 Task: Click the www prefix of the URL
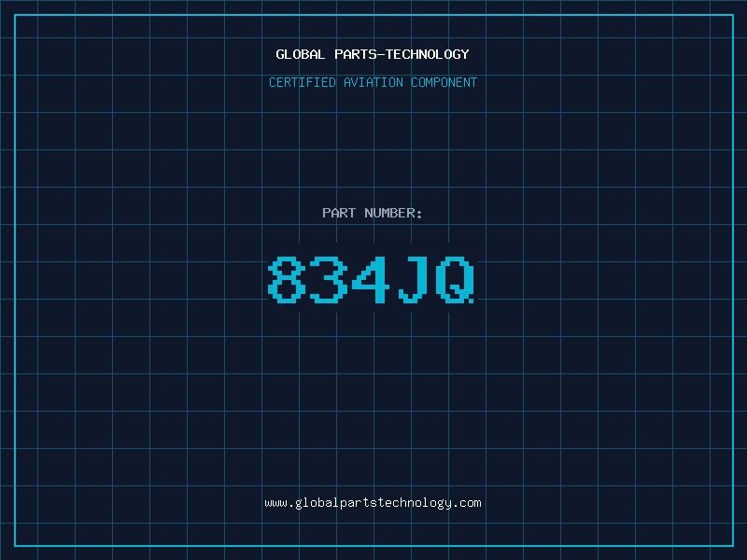275,503
